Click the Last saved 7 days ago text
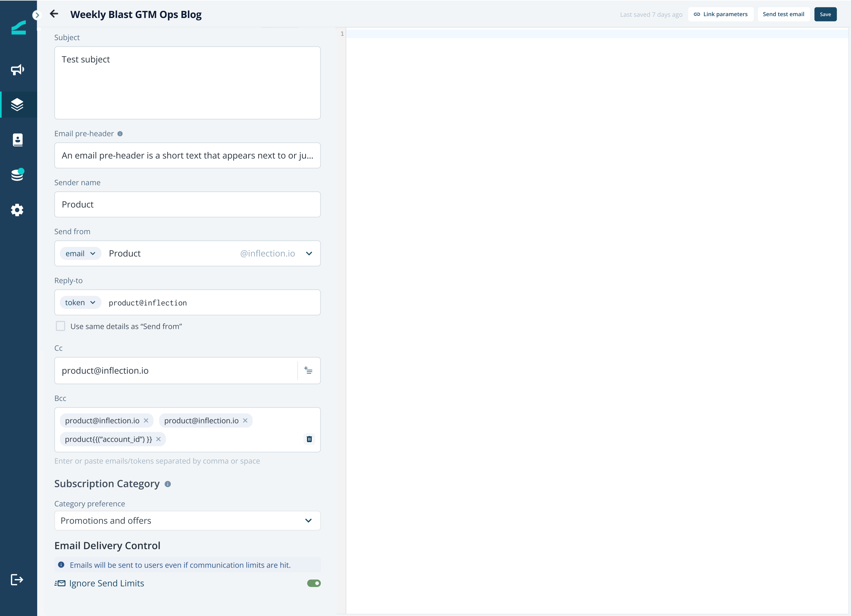 [x=651, y=15]
